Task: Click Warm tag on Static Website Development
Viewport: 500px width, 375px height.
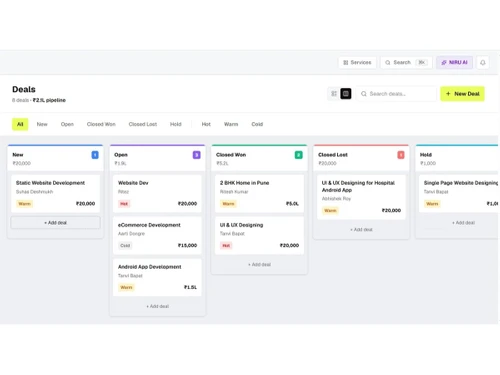Action: coord(24,204)
